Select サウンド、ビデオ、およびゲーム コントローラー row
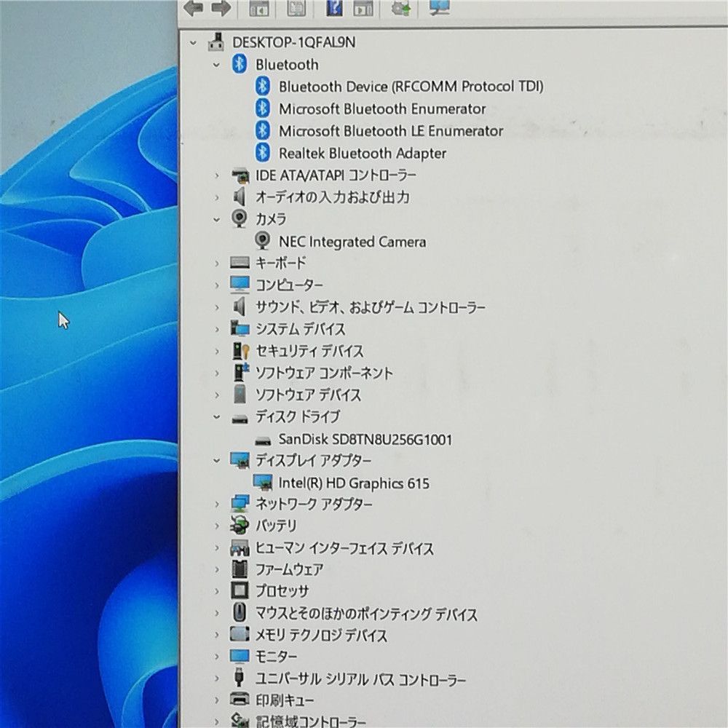Viewport: 728px width, 728px height. pos(371,307)
